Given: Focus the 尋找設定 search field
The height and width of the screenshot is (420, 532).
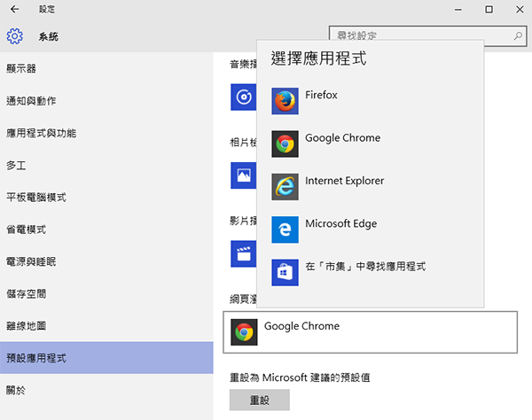Looking at the screenshot, I should (427, 36).
